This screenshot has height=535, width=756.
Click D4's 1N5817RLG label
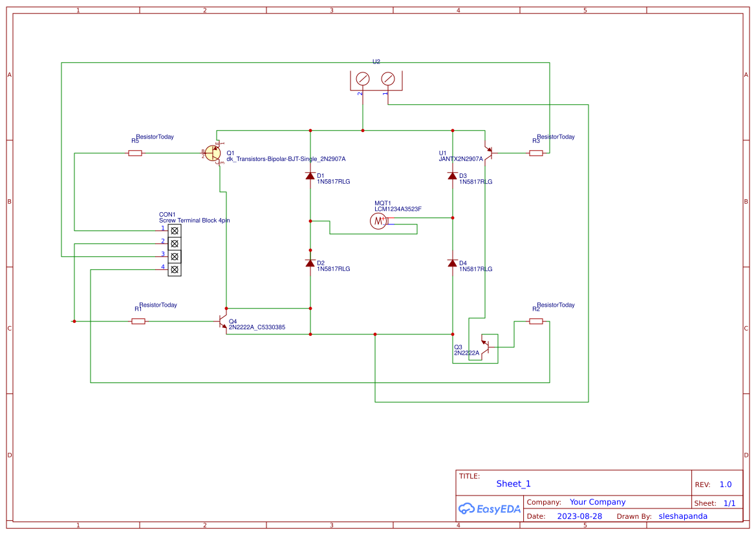(476, 269)
